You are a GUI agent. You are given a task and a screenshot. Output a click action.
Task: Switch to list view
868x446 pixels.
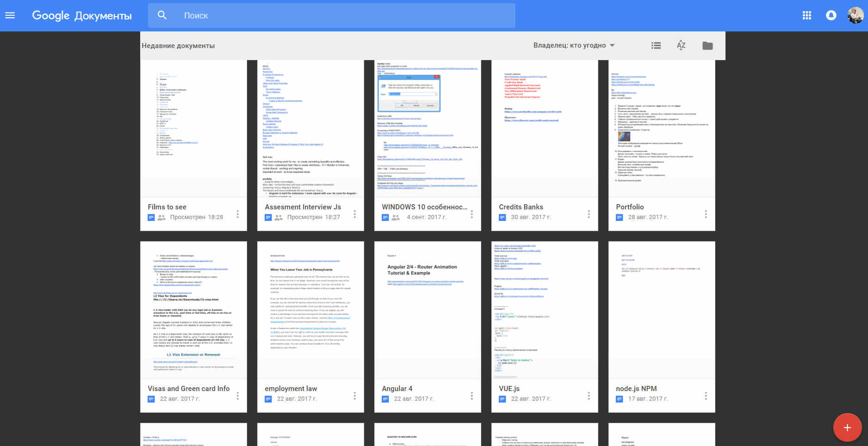pos(656,45)
